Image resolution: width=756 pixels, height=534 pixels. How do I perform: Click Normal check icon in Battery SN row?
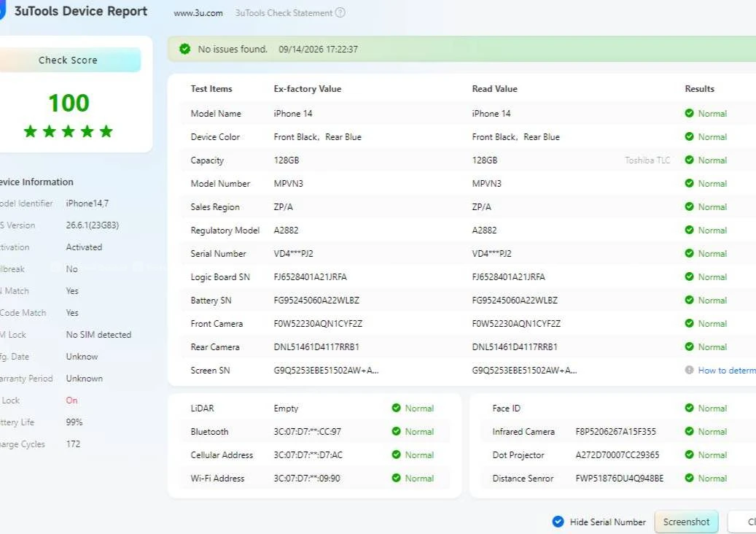point(689,300)
